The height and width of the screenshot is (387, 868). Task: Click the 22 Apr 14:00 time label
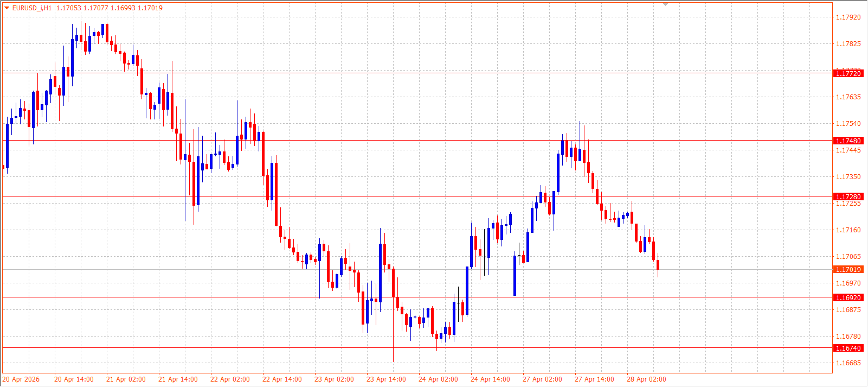pyautogui.click(x=282, y=379)
